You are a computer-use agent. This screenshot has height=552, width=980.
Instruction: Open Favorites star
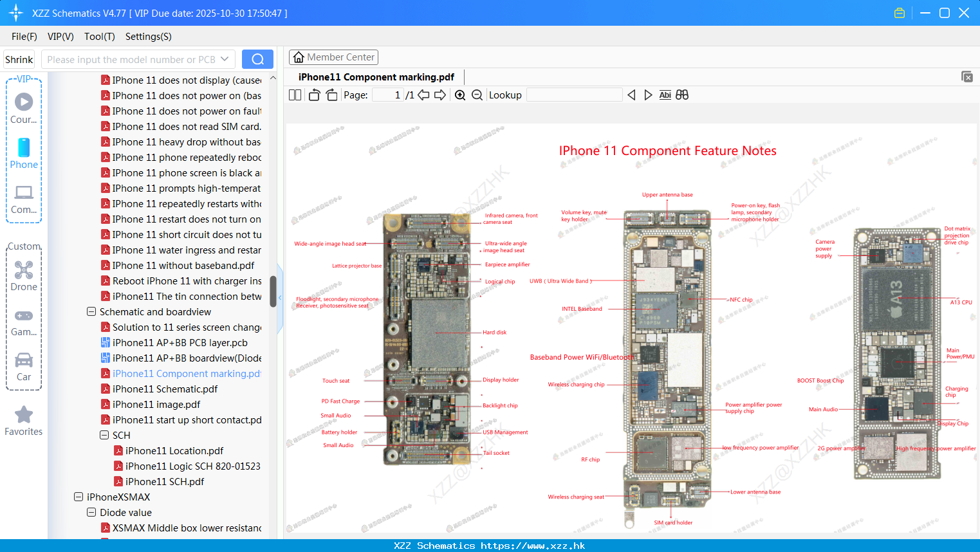[x=24, y=421]
